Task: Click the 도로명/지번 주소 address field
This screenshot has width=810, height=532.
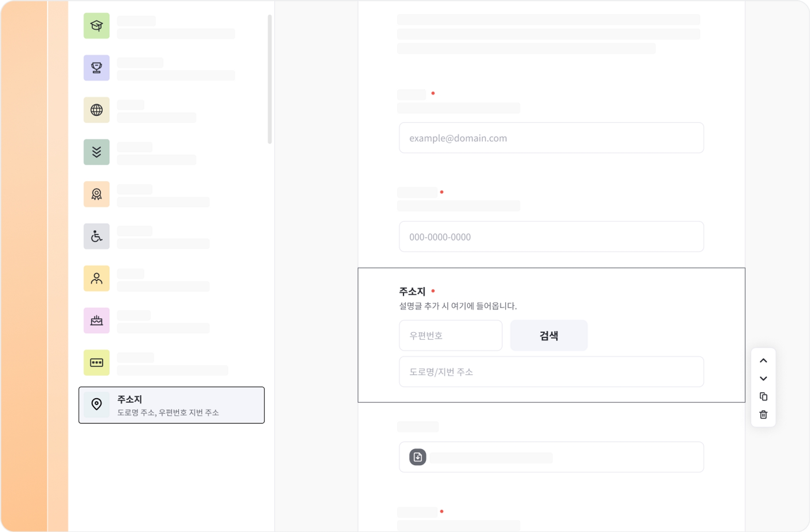Action: (x=551, y=372)
